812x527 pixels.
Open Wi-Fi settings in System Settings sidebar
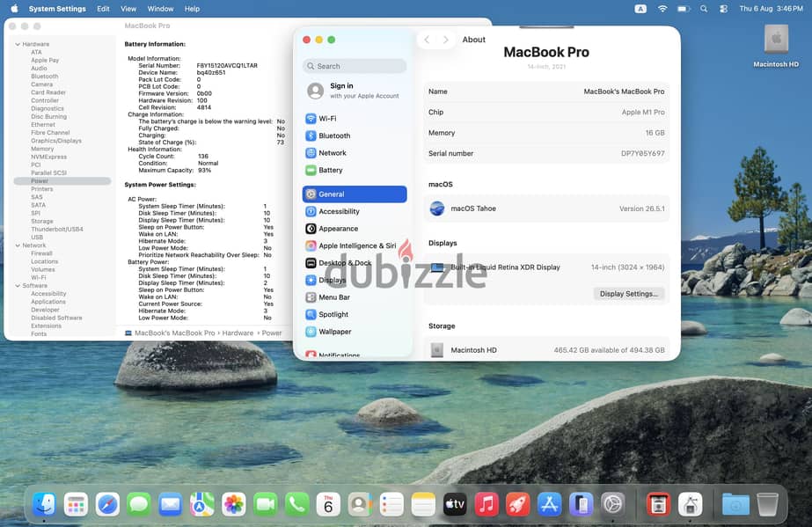(355, 119)
